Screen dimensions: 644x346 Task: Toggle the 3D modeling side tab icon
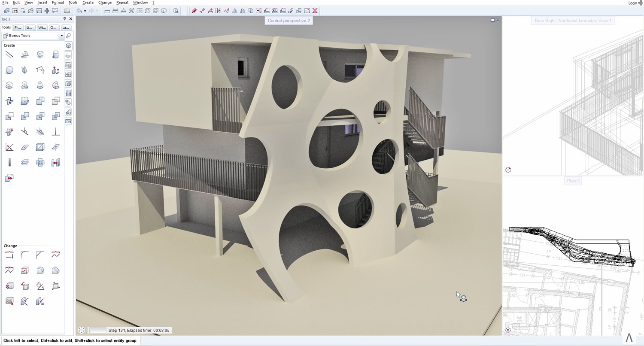tap(69, 46)
